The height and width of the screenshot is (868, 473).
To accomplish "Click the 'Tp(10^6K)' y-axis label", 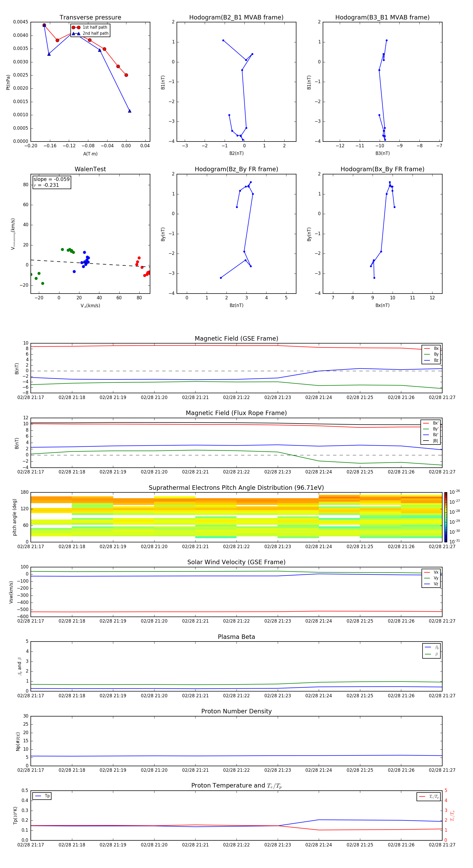I will click(x=15, y=815).
